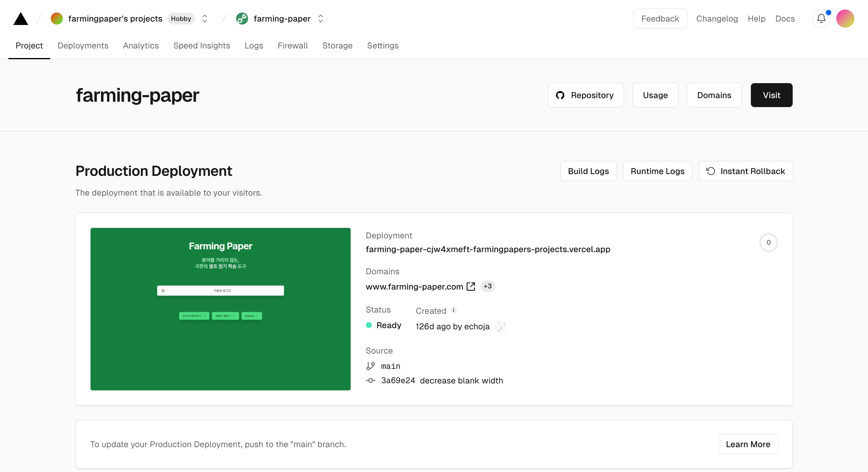868x472 pixels.
Task: Open the GitHub Repository button
Action: tap(586, 95)
